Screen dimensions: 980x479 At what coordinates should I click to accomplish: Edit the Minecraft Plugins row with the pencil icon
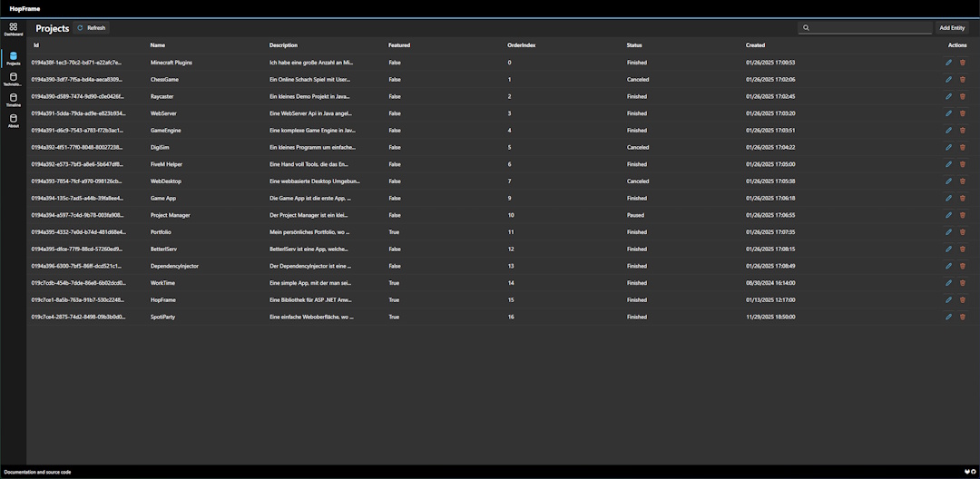pyautogui.click(x=949, y=63)
